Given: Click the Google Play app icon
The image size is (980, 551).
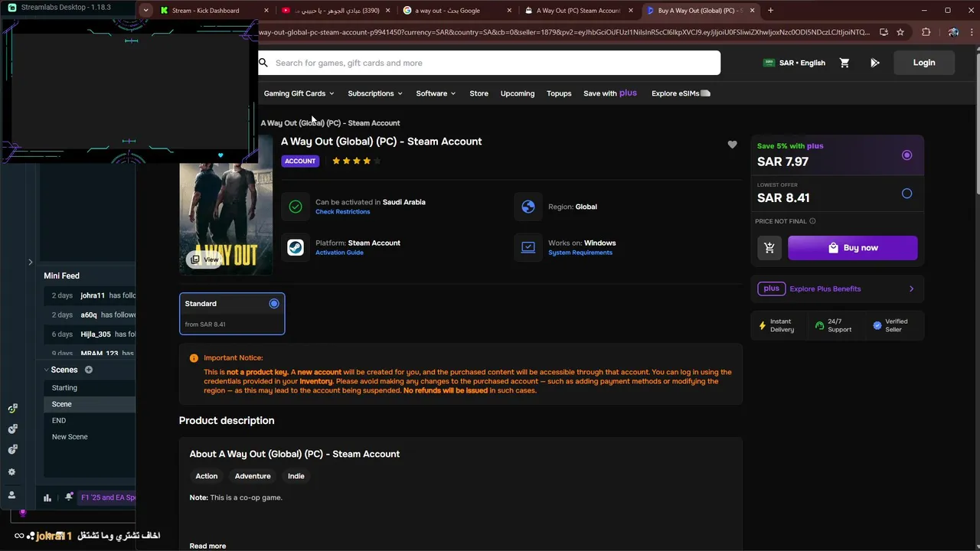Looking at the screenshot, I should tap(875, 63).
